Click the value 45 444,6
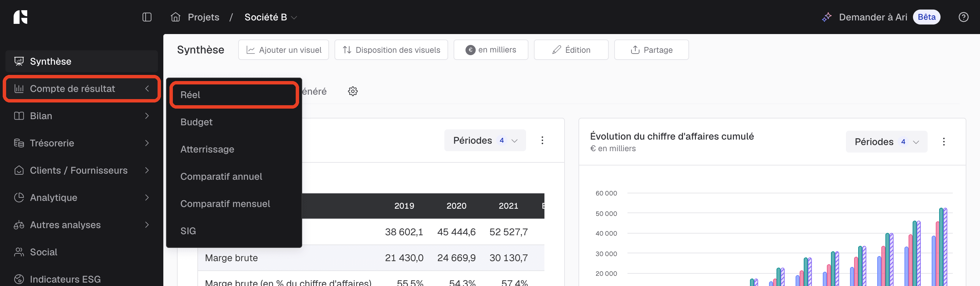The height and width of the screenshot is (286, 980). coord(456,232)
